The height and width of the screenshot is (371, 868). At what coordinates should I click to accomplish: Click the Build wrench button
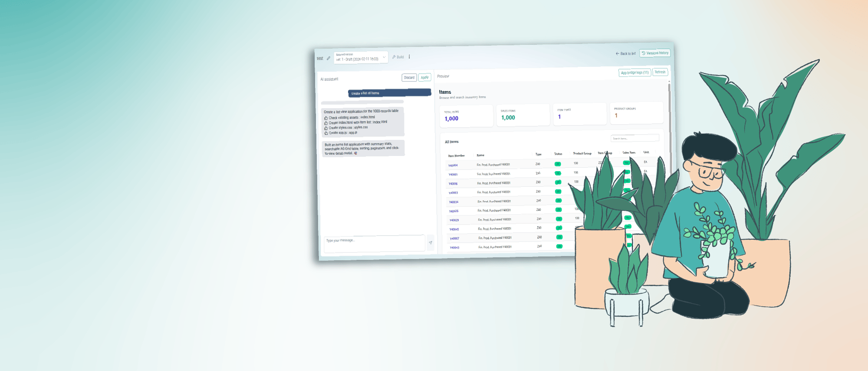point(398,57)
